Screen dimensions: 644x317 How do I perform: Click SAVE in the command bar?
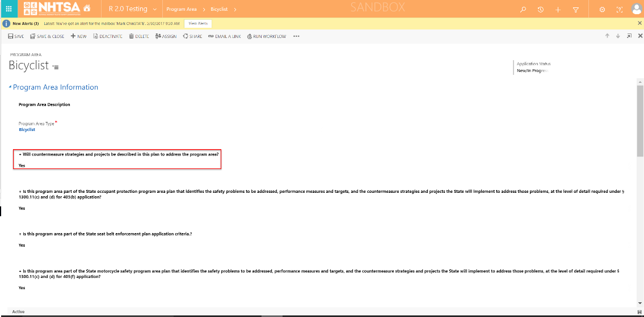(16, 36)
